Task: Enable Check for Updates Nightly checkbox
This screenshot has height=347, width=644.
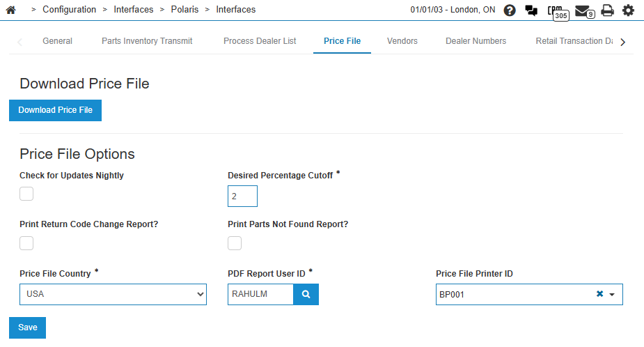Action: point(26,194)
